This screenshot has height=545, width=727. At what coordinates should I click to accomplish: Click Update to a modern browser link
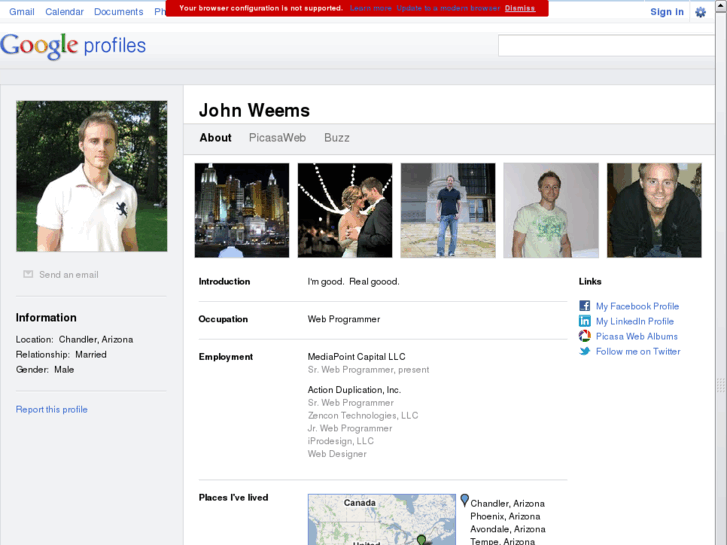pyautogui.click(x=448, y=8)
